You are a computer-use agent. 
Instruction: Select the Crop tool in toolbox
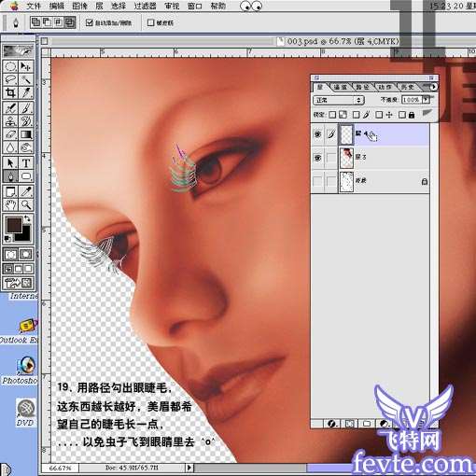coord(10,93)
